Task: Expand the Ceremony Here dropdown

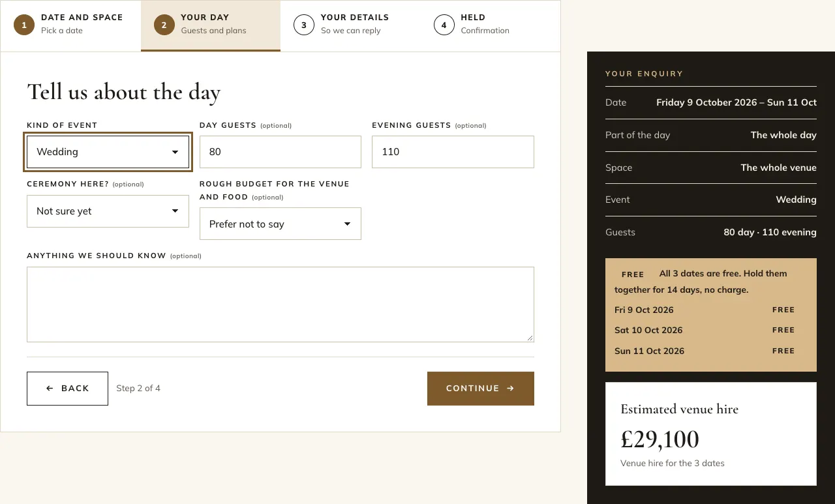Action: tap(108, 211)
